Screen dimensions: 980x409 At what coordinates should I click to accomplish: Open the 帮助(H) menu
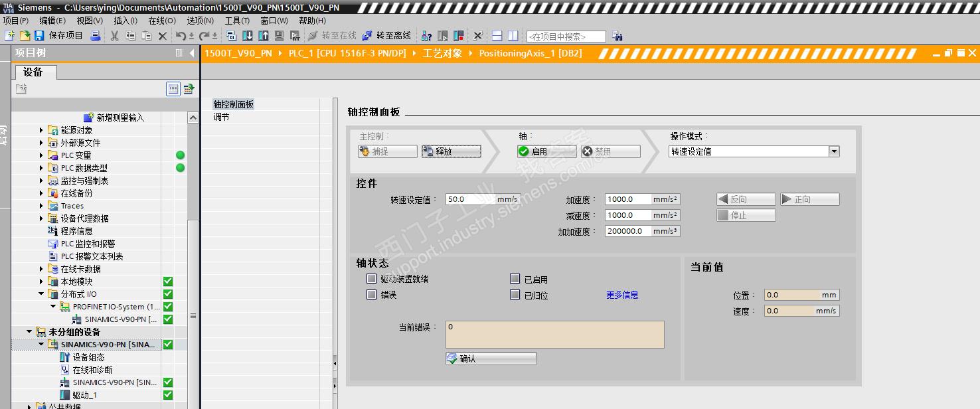pos(312,21)
